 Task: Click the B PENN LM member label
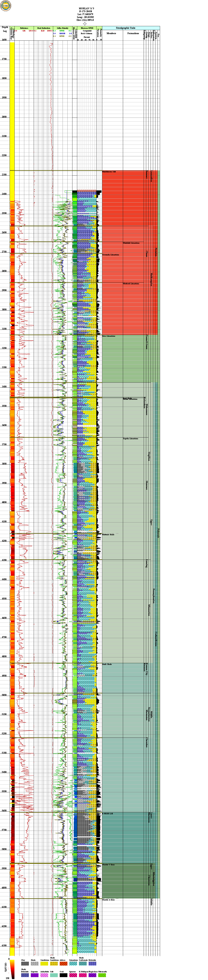[108, 814]
